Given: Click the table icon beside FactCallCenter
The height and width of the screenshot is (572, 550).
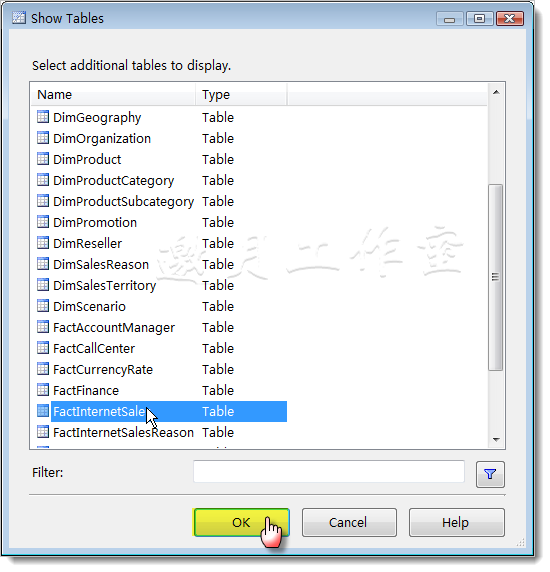Looking at the screenshot, I should pyautogui.click(x=43, y=348).
